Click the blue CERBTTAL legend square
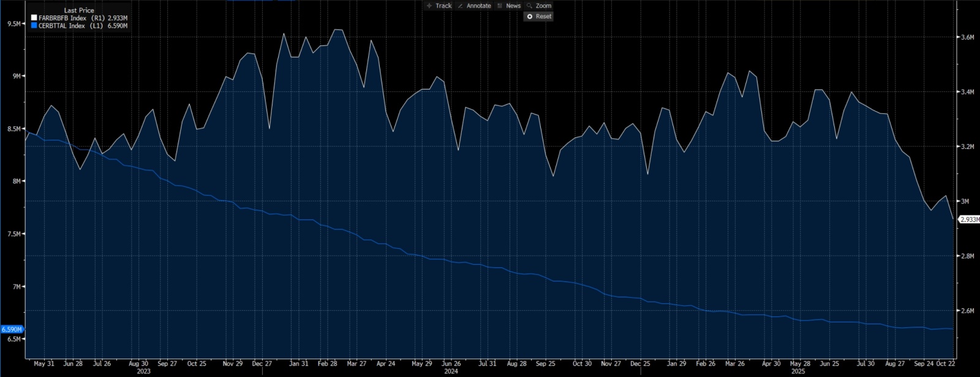This screenshot has height=377, width=980. [x=34, y=26]
